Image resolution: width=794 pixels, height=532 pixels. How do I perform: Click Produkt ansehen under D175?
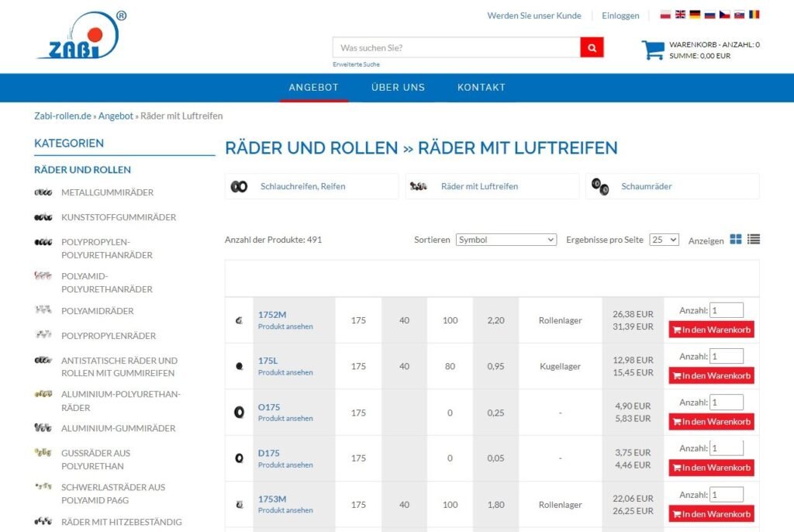[285, 465]
